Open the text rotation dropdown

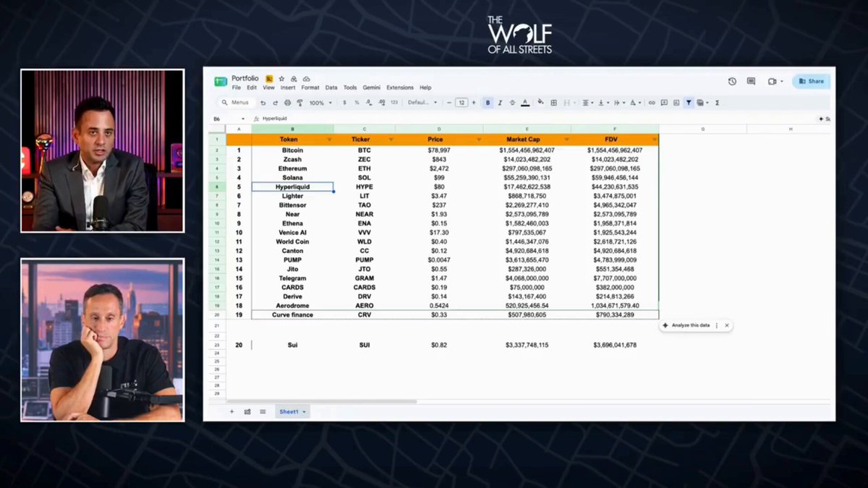point(634,103)
